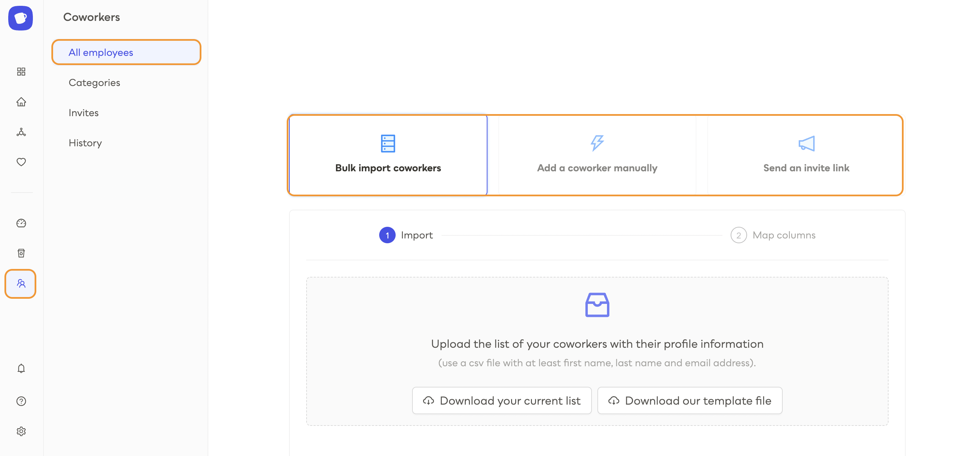Viewport: 980px width, 456px height.
Task: Open the gauge speedometer icon in sidebar
Action: (21, 223)
